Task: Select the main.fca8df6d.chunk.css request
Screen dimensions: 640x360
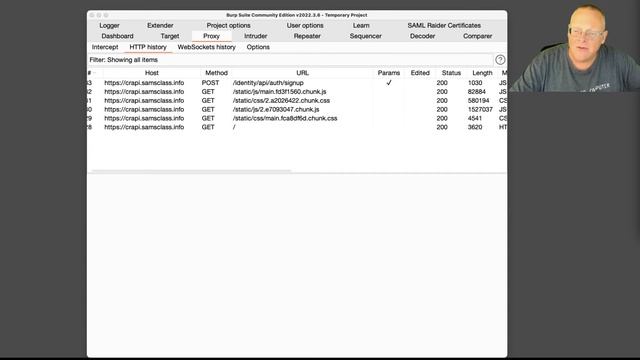Action: tap(297, 119)
